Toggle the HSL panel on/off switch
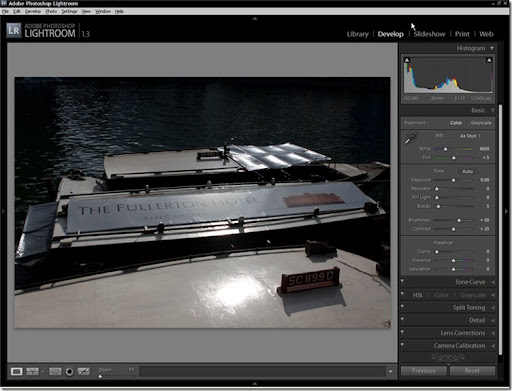 tap(402, 294)
